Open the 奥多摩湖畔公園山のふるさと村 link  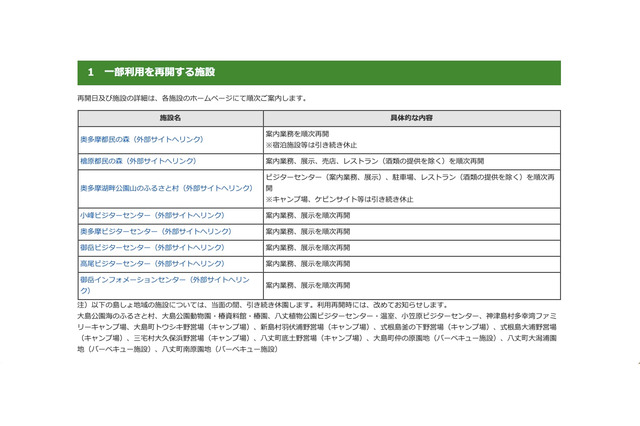click(166, 188)
